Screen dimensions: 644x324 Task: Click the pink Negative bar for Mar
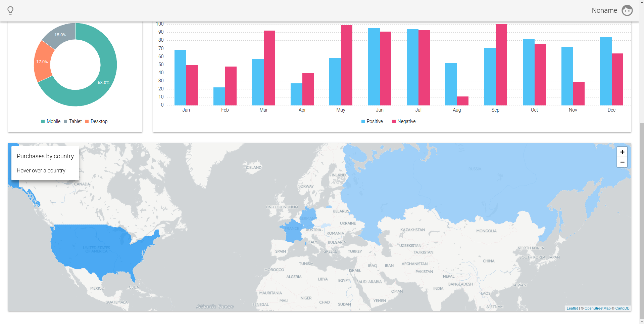tap(269, 68)
